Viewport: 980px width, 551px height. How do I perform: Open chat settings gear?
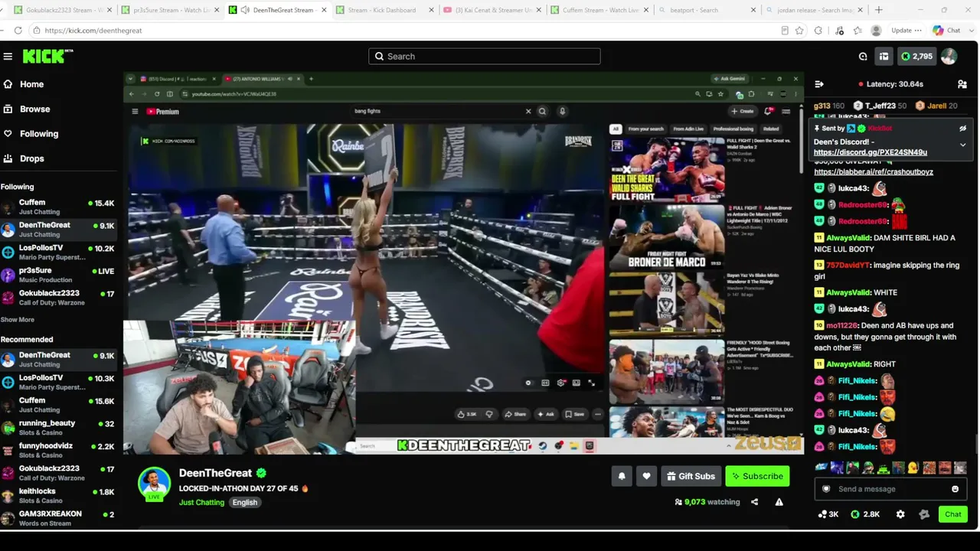(900, 514)
